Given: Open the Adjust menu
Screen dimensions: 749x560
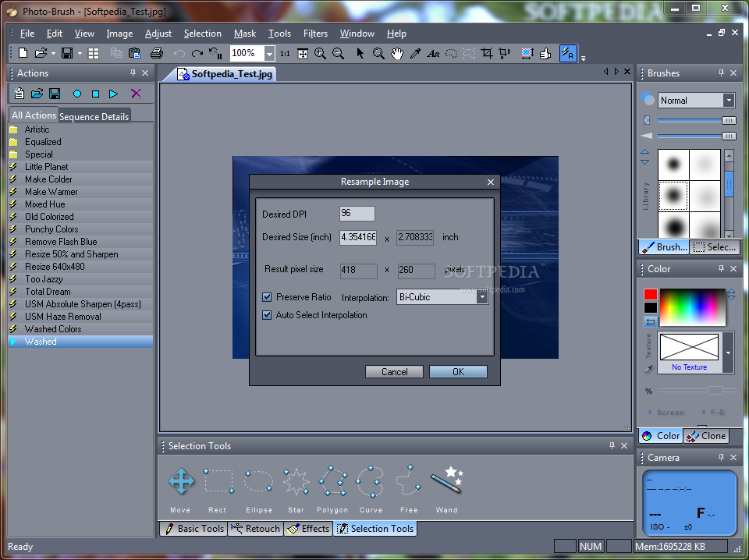Looking at the screenshot, I should (158, 34).
